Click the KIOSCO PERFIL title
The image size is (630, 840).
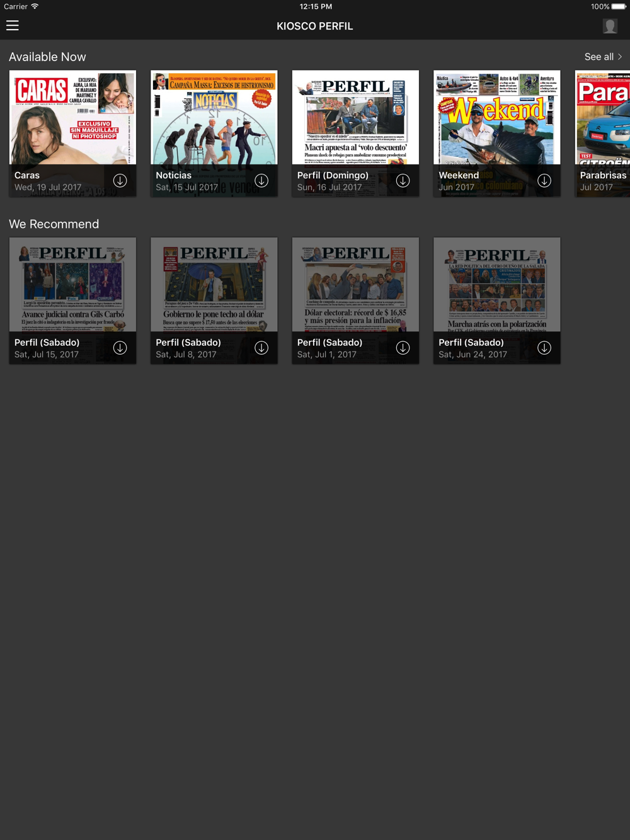(x=315, y=26)
